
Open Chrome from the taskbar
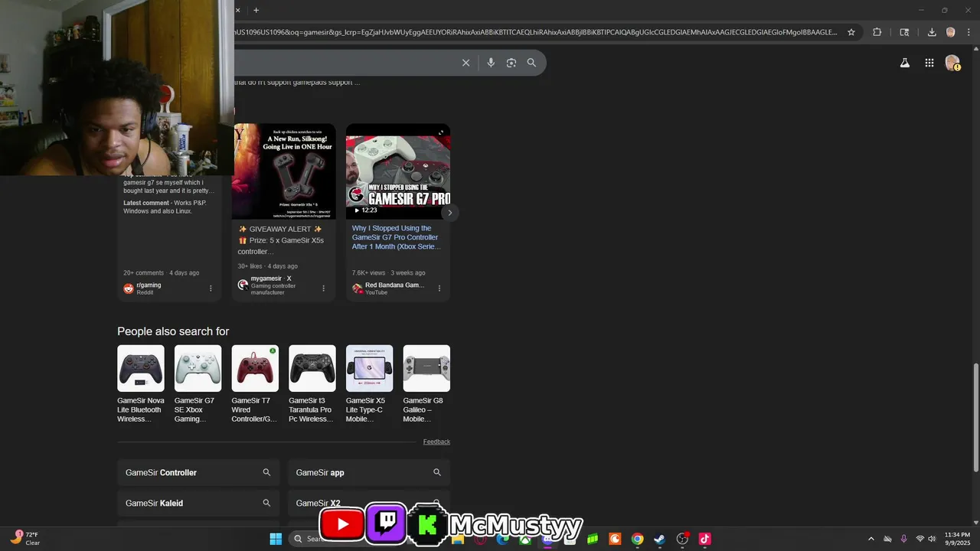coord(637,539)
